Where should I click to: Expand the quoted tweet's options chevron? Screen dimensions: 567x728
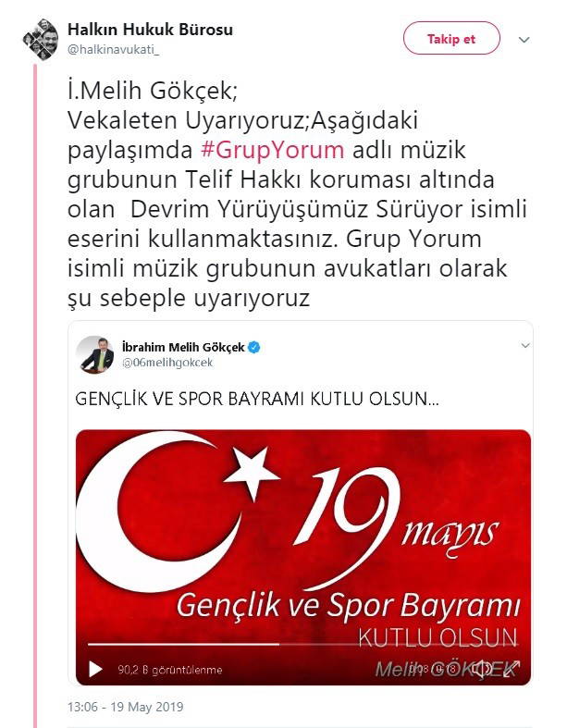click(525, 345)
